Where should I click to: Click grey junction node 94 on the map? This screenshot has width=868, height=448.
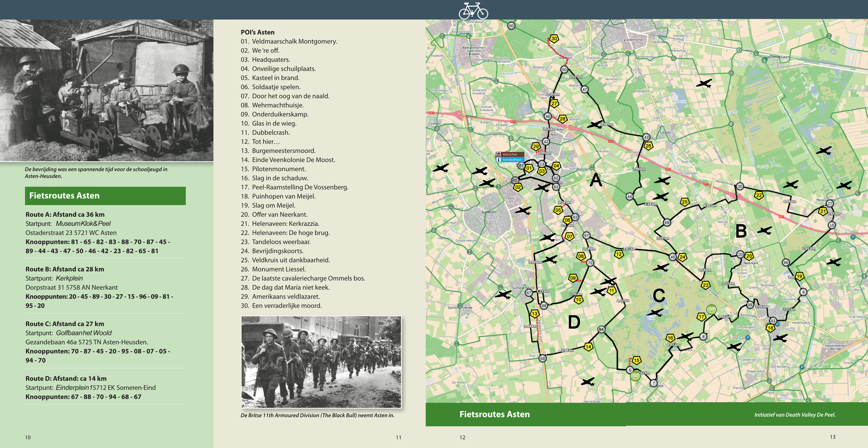pyautogui.click(x=601, y=329)
